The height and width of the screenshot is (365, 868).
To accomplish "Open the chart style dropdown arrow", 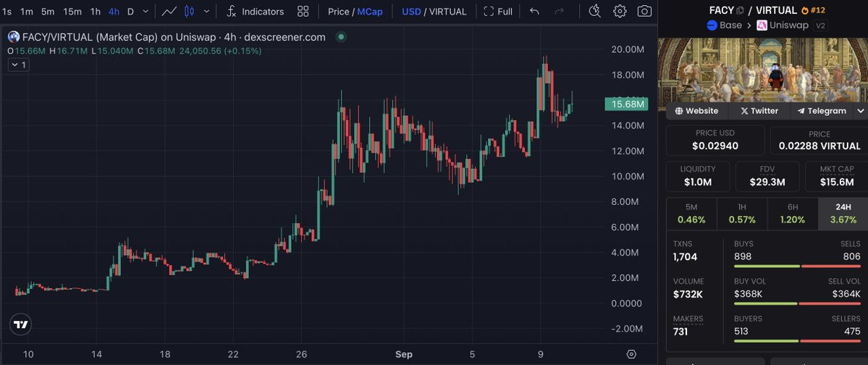I will click(x=206, y=11).
